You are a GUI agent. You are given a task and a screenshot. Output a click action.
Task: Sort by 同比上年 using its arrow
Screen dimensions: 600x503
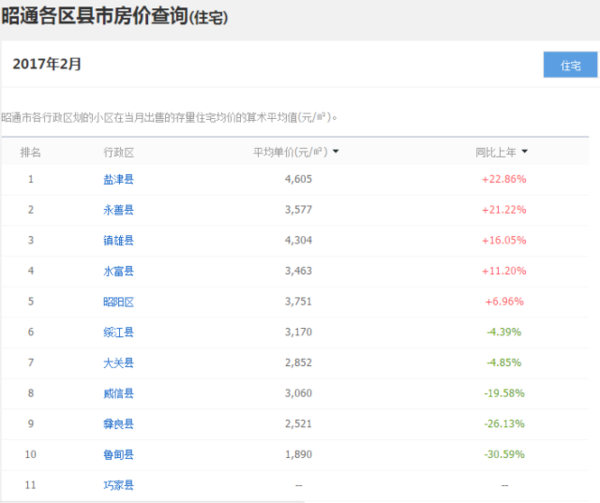pos(525,152)
